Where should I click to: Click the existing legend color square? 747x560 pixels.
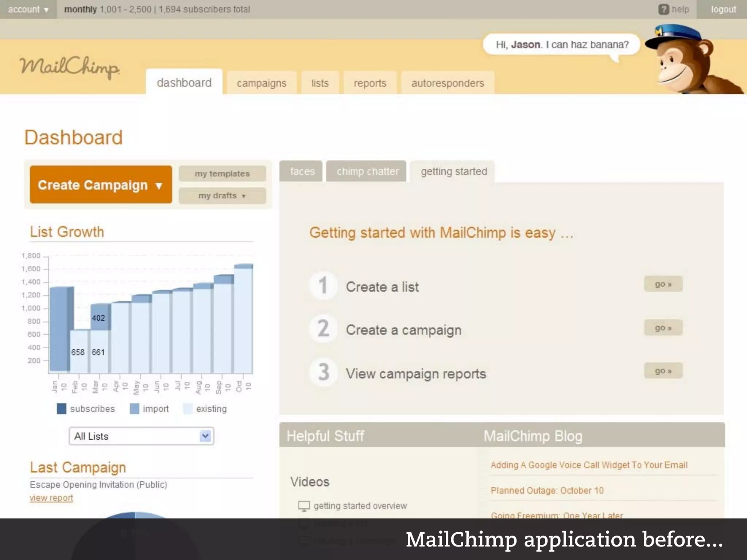[x=188, y=409]
